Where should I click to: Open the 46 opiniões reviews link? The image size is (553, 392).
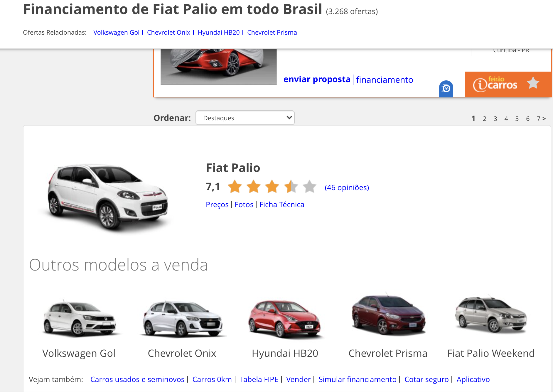[347, 187]
